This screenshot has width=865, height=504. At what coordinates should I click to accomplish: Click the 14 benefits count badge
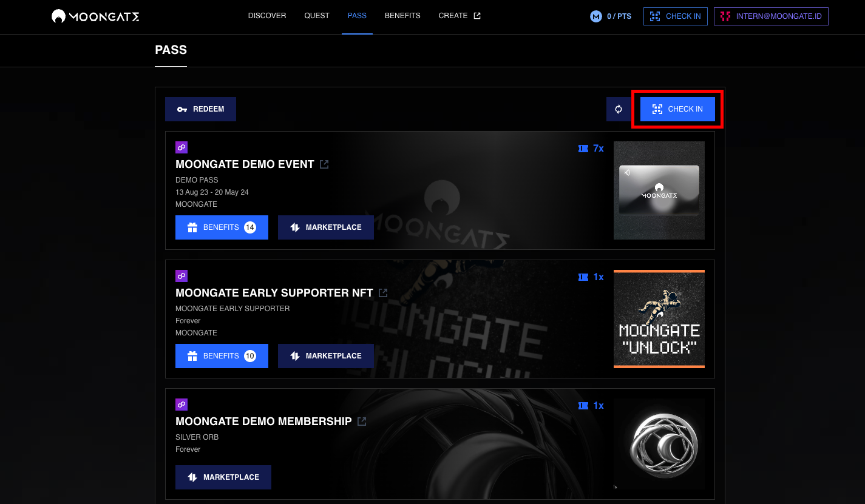click(x=250, y=227)
